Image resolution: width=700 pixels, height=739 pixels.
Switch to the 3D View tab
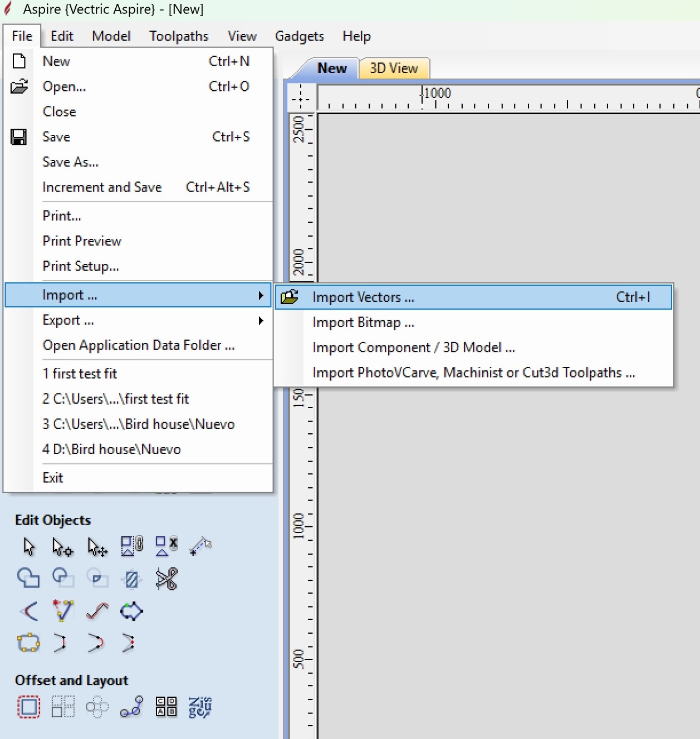(x=394, y=68)
